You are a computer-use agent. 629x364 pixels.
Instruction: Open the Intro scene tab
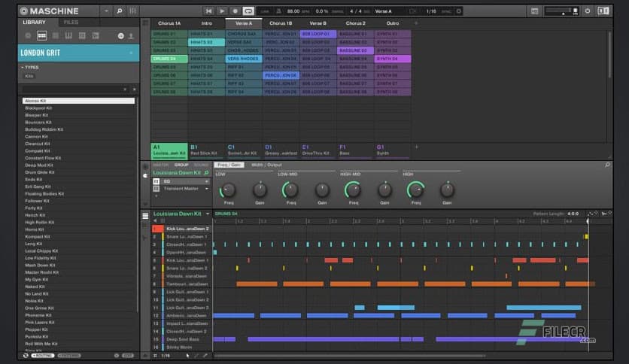point(207,23)
